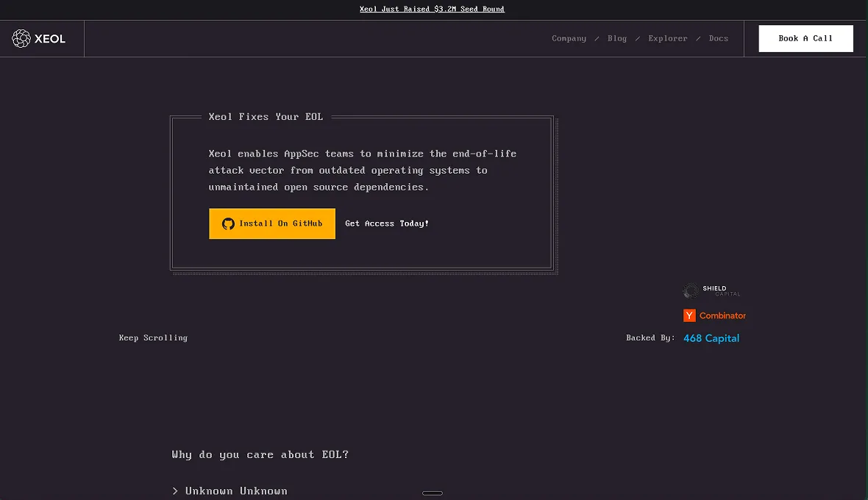
Task: Click the Keep Scrolling text
Action: point(153,337)
